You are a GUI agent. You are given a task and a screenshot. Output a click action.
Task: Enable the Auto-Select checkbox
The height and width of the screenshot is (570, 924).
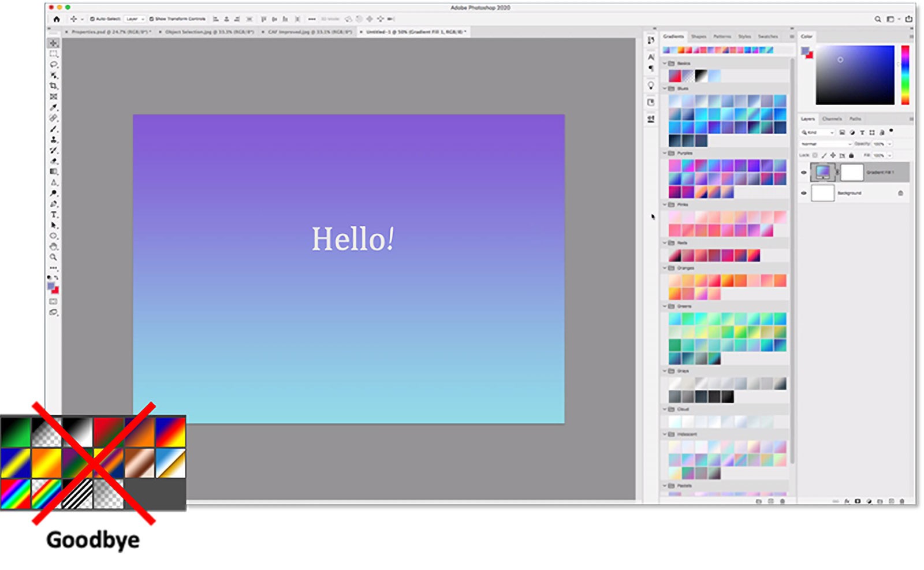click(92, 19)
